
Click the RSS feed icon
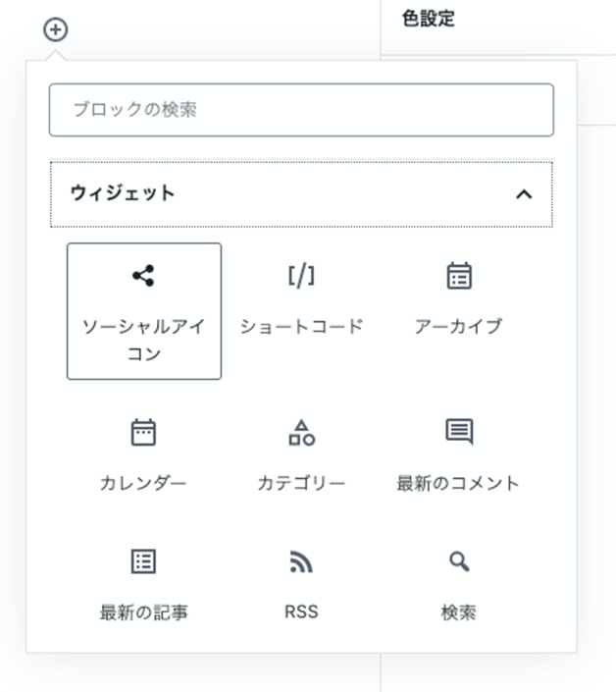[301, 561]
